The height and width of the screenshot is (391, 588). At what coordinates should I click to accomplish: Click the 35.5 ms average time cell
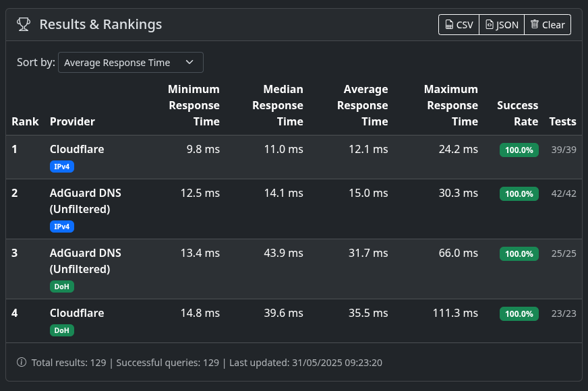click(368, 313)
